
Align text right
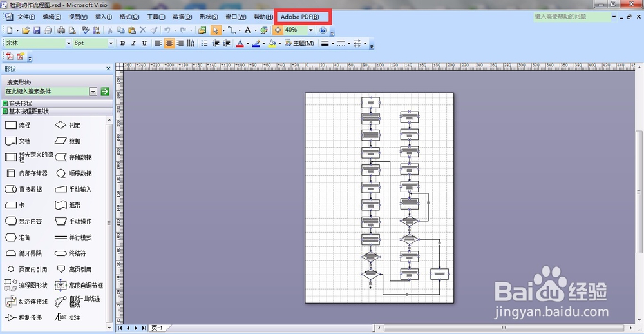180,43
